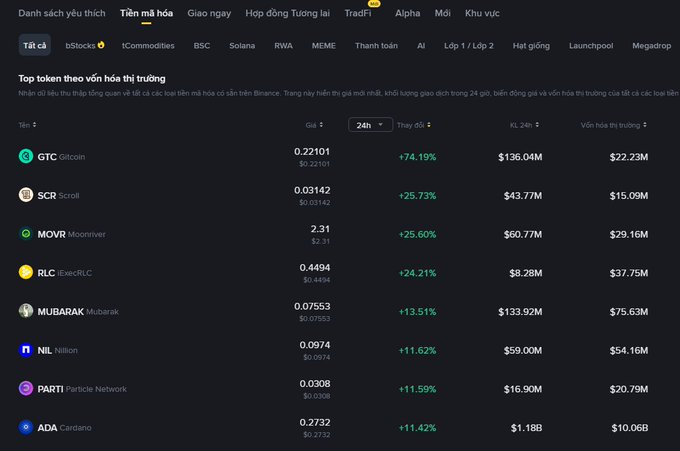Screen dimensions: 680x451
Task: Open the SCR Scroll token name
Action: 58,195
